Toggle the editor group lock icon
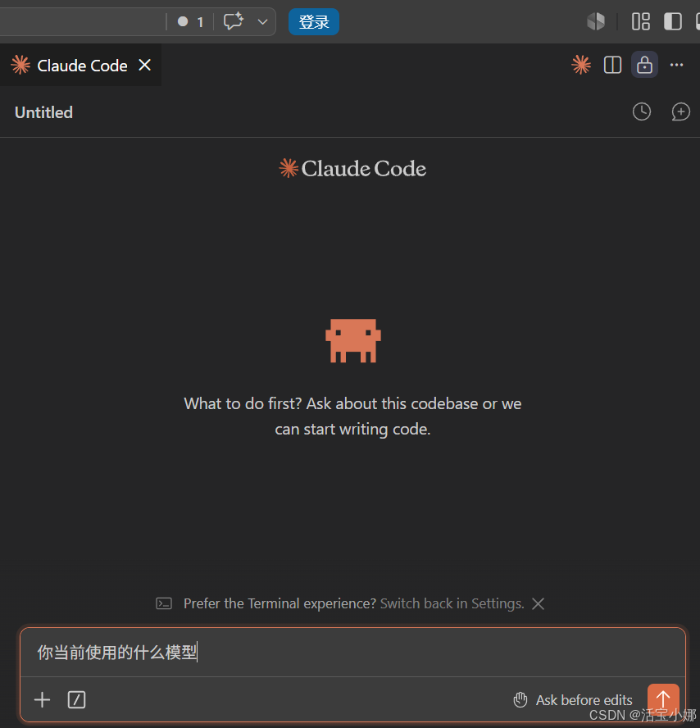 click(x=644, y=65)
